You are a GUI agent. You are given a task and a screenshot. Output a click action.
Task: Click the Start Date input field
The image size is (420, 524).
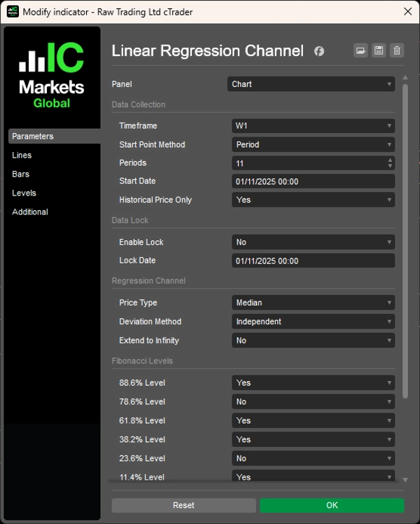coord(313,182)
